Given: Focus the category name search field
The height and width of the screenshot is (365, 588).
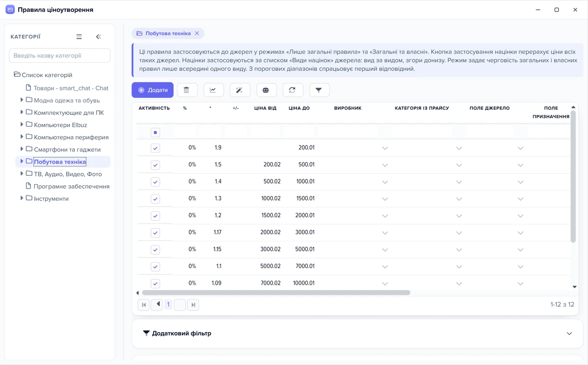Looking at the screenshot, I should 60,55.
